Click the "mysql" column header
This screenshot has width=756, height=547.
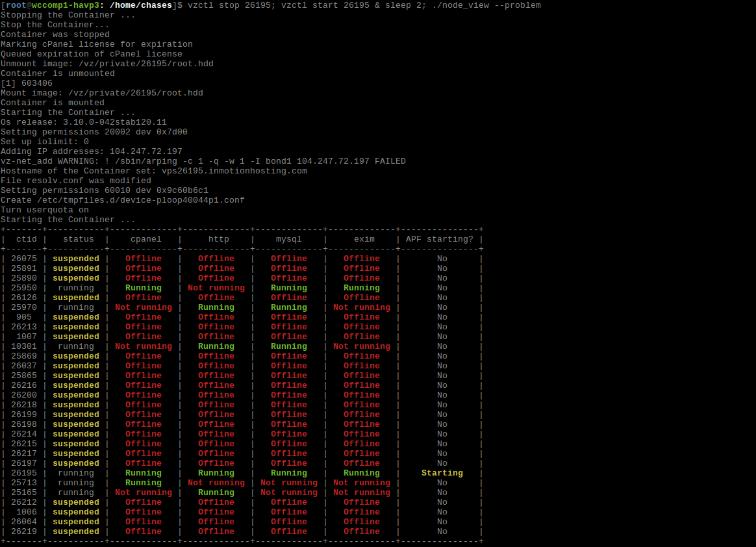289,239
